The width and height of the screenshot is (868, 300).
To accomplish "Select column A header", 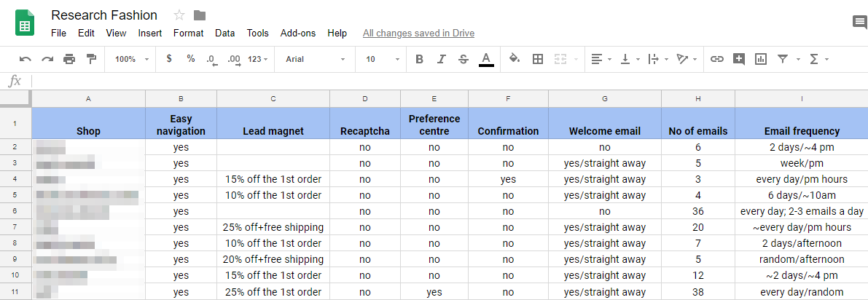I will click(89, 98).
